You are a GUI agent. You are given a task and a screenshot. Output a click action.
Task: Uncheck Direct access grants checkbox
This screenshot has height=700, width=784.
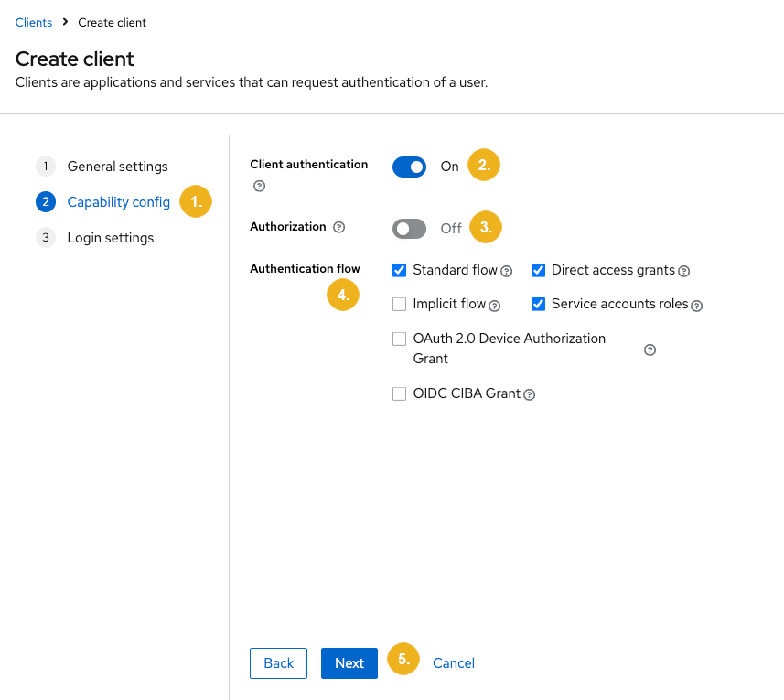pyautogui.click(x=538, y=271)
